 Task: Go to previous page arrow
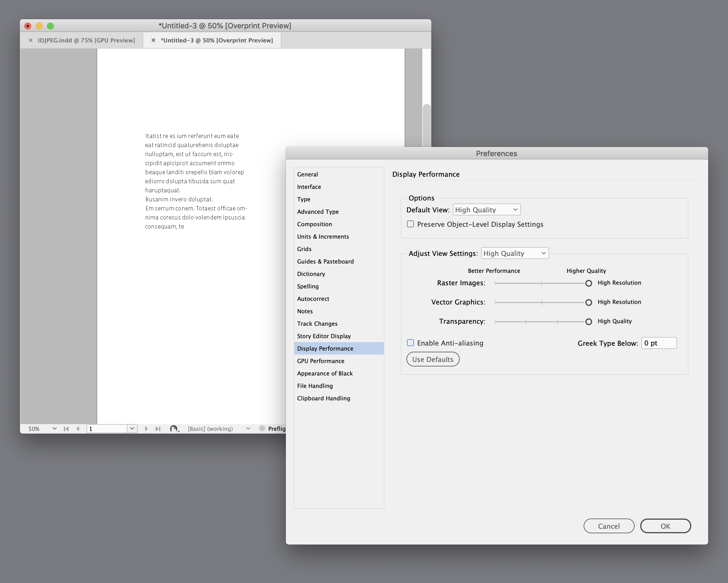(x=78, y=428)
